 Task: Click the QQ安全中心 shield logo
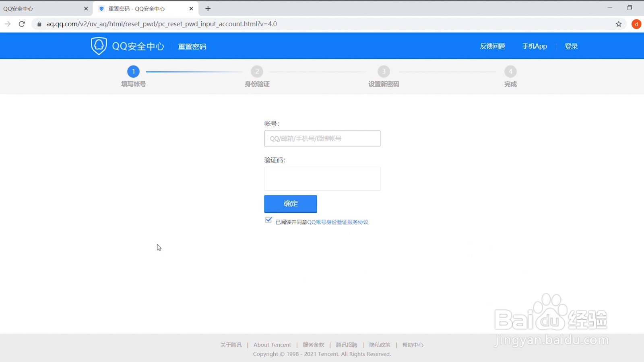point(99,46)
